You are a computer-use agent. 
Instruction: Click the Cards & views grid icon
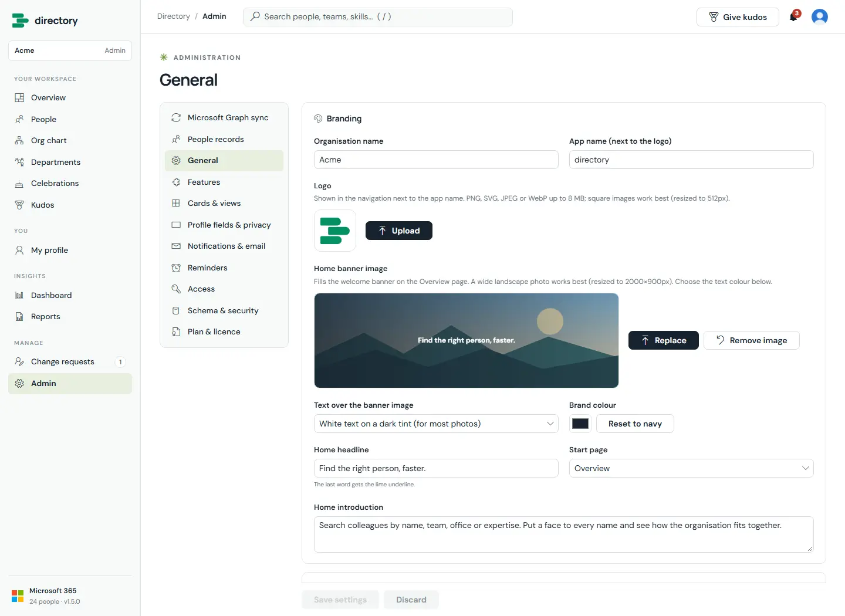176,204
